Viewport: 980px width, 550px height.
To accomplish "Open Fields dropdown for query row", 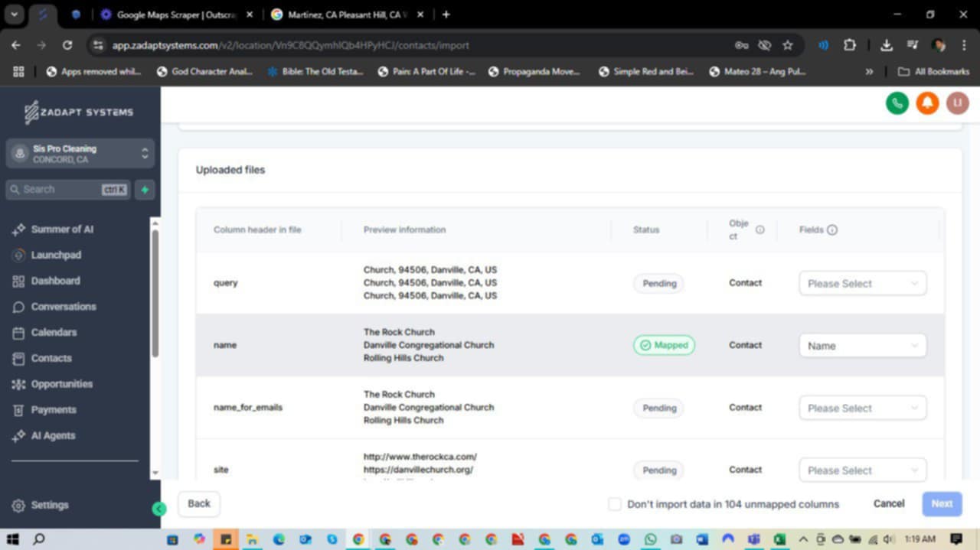I will point(862,283).
